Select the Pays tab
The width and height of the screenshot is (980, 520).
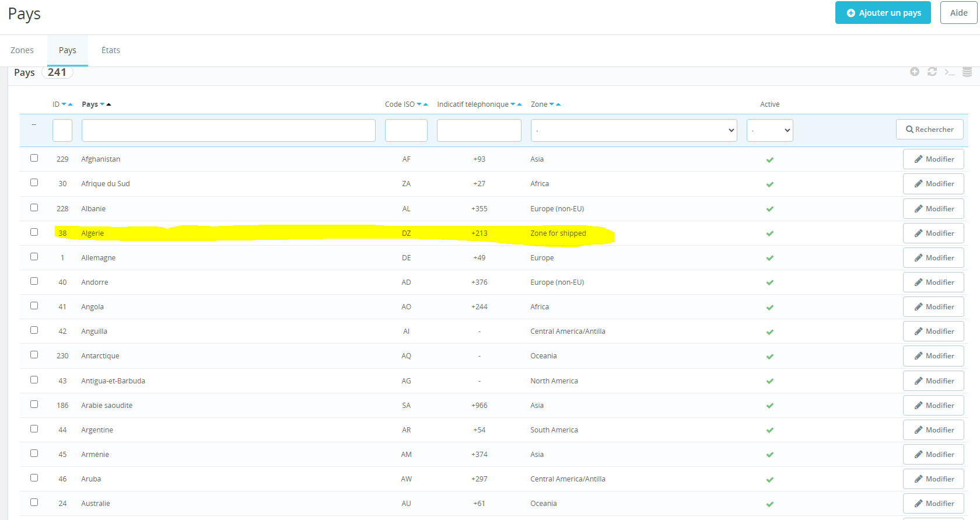pyautogui.click(x=68, y=50)
